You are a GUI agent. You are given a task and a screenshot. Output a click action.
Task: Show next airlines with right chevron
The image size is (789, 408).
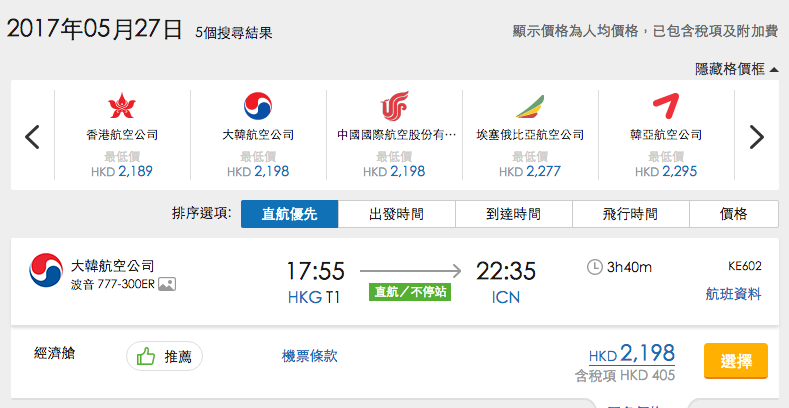pyautogui.click(x=756, y=137)
